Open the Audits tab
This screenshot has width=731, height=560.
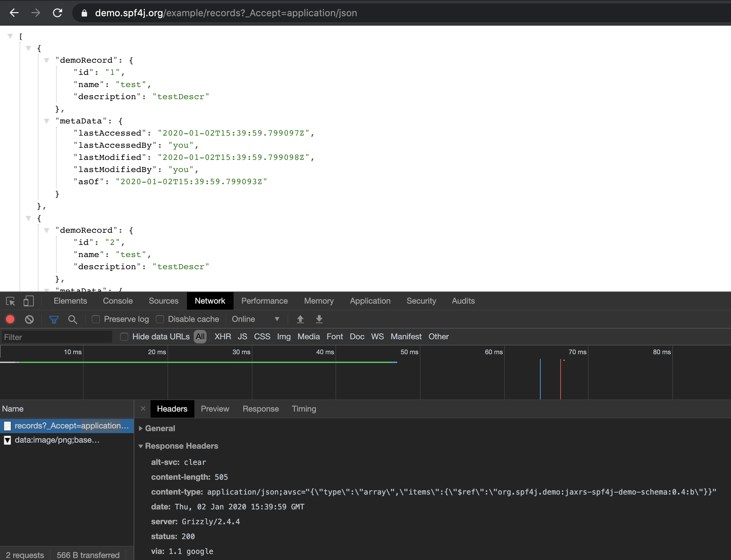[463, 301]
